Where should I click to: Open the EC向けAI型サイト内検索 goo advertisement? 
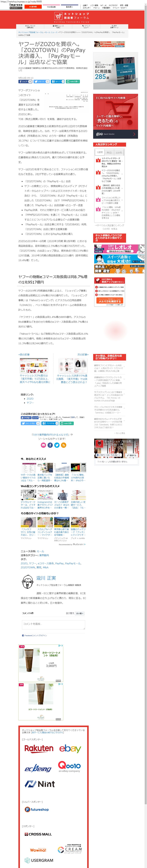click(116, 116)
